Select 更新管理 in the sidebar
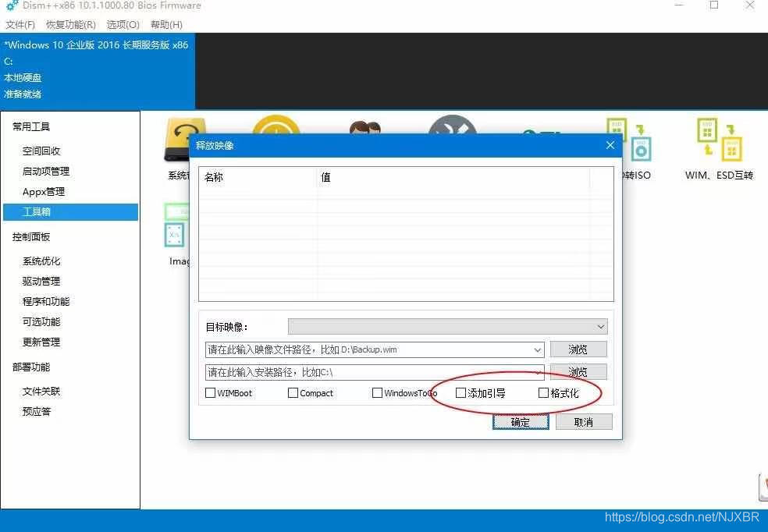Viewport: 768px width, 532px height. point(41,342)
